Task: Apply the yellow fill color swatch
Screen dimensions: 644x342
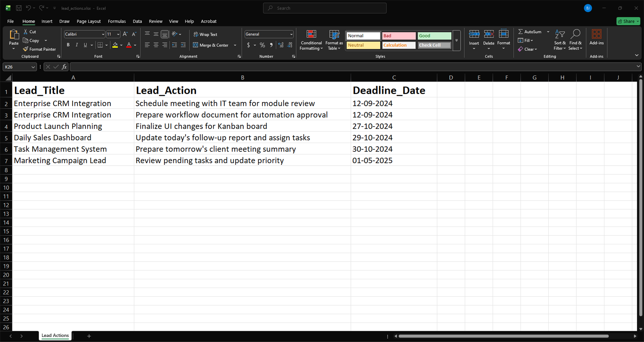Action: [x=115, y=45]
